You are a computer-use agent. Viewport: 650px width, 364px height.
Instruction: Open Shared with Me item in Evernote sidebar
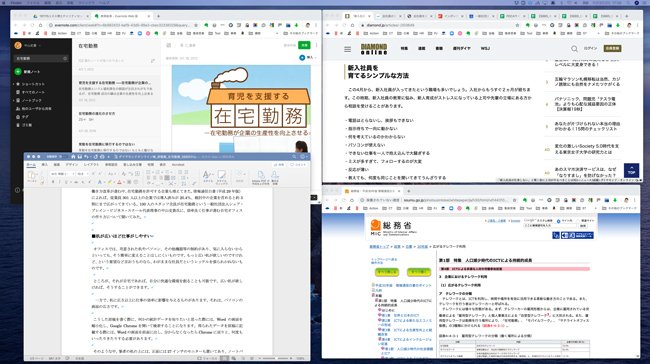coord(34,109)
